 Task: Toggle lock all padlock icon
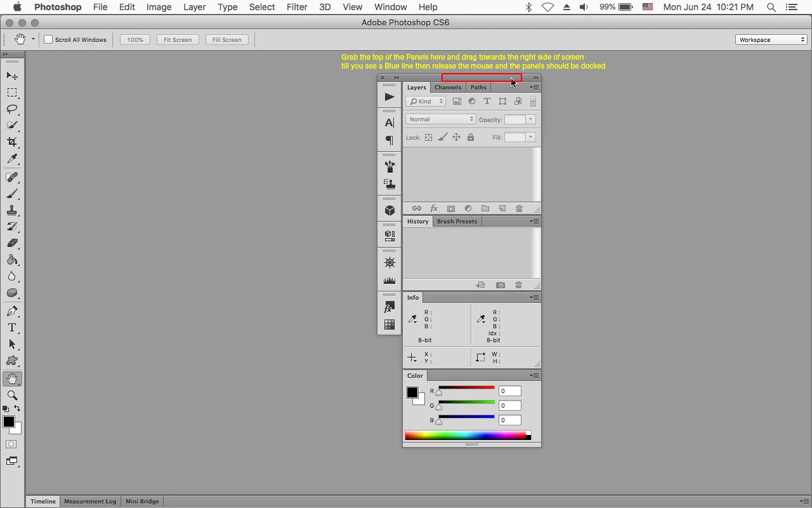[470, 137]
